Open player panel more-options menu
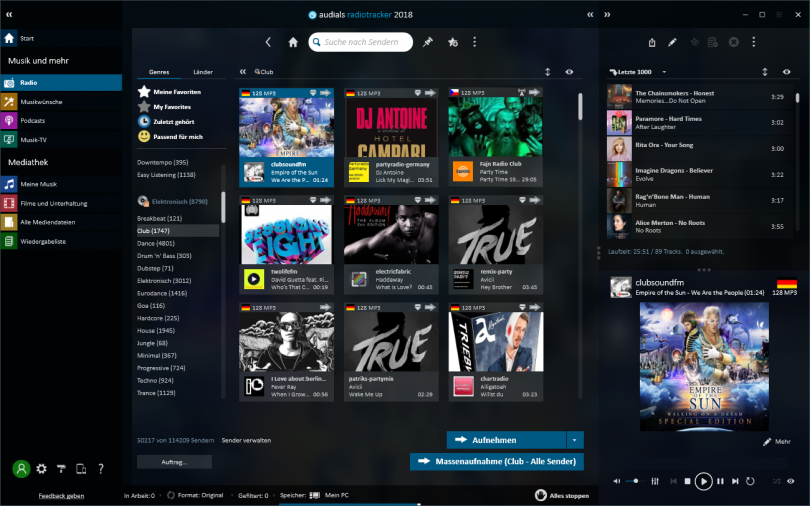This screenshot has height=506, width=810. coord(754,42)
